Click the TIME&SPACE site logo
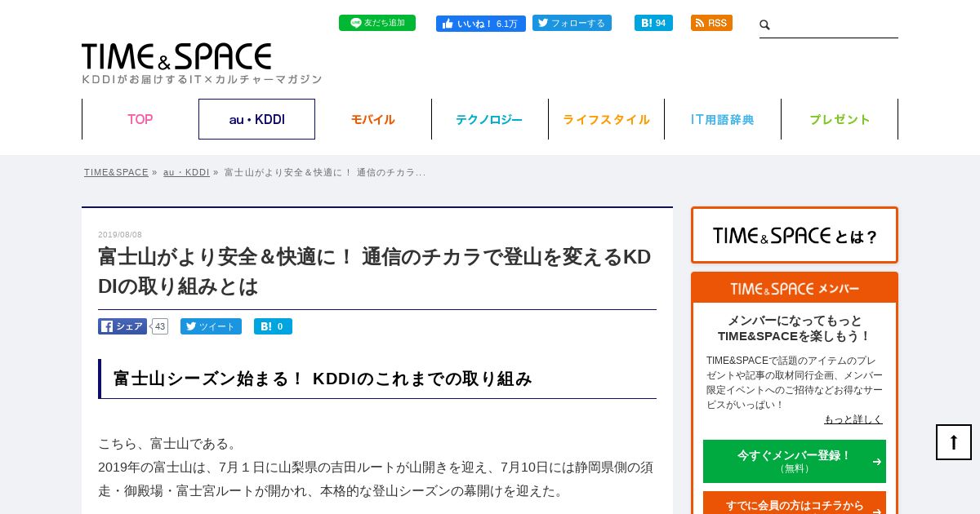 point(176,56)
